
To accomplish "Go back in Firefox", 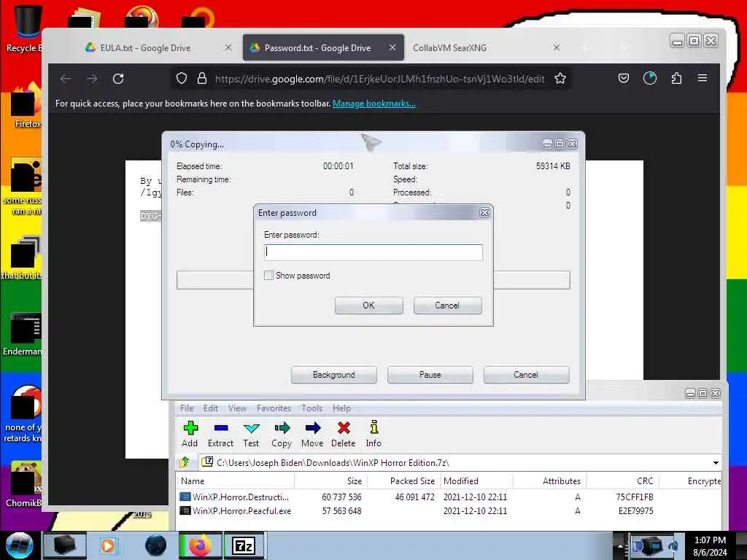I will point(66,79).
